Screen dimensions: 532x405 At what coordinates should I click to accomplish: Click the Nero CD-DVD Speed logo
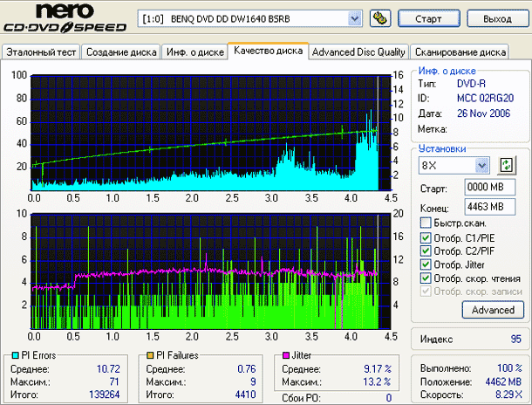[x=66, y=19]
